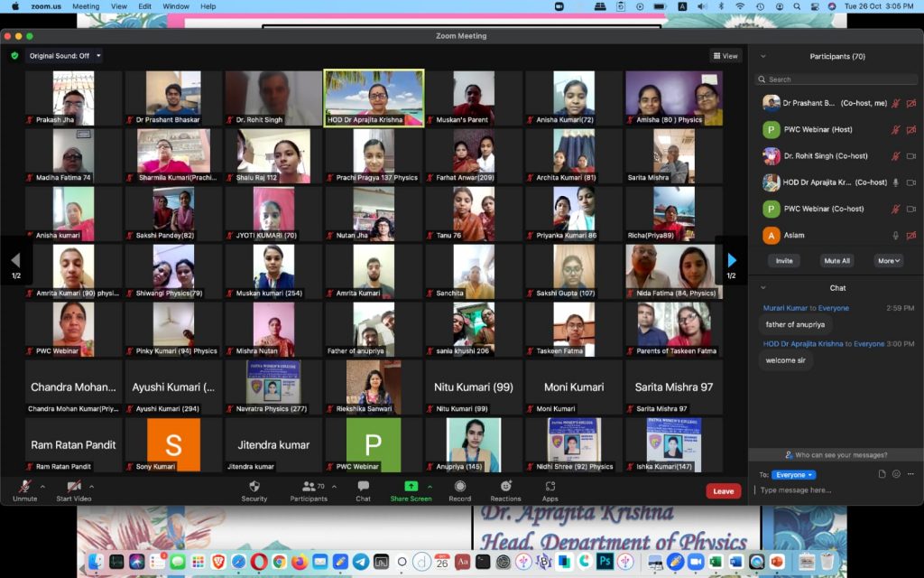The height and width of the screenshot is (578, 924).
Task: Open the Meeting menu in menu bar
Action: (86, 6)
